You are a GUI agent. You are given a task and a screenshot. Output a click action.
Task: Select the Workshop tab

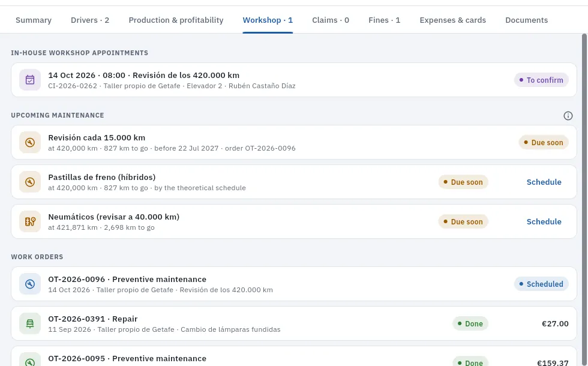268,20
